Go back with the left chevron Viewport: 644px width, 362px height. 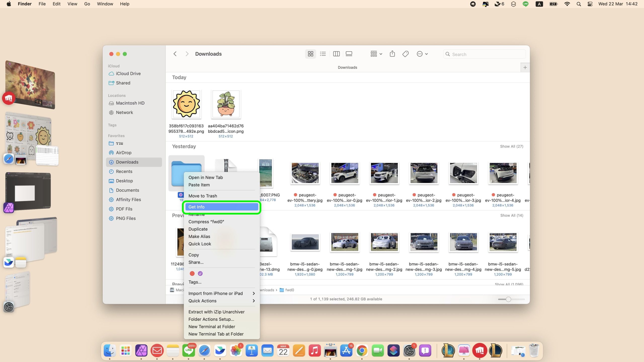(175, 54)
